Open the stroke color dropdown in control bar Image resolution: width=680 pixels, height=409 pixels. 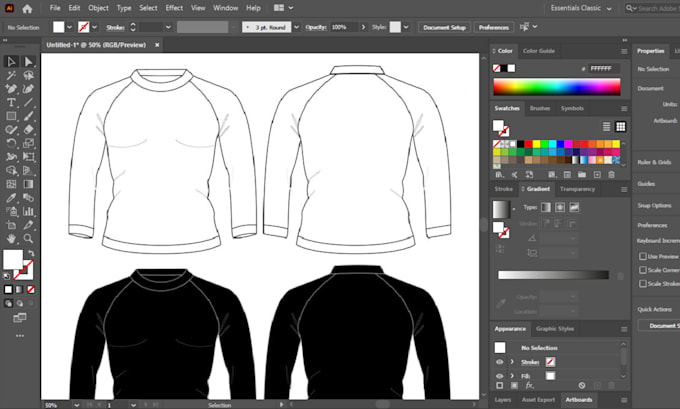pyautogui.click(x=95, y=27)
